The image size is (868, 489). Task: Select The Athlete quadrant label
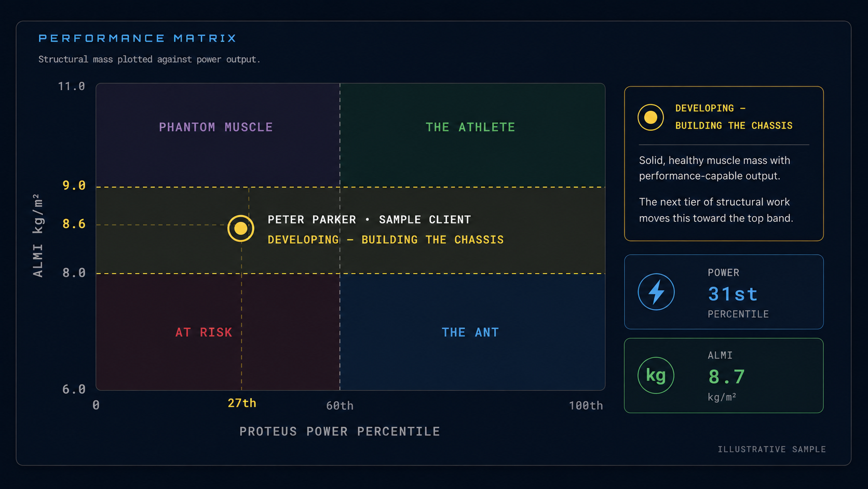point(470,127)
